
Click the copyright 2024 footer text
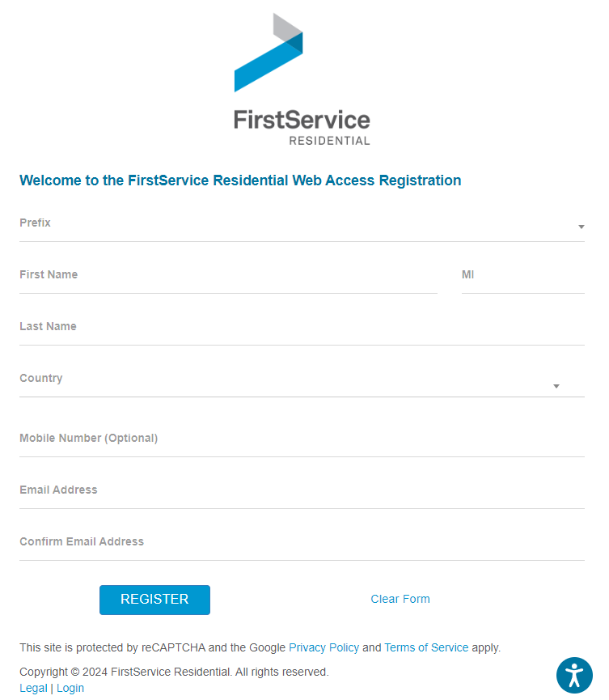174,672
